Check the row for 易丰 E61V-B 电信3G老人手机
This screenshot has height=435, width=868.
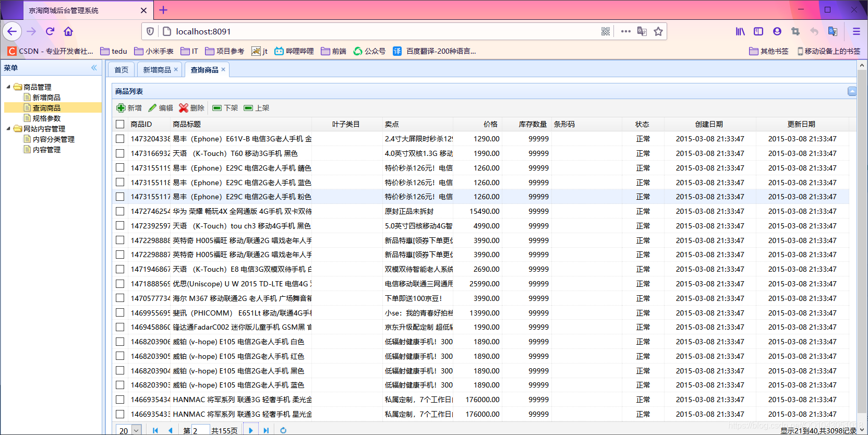[120, 139]
